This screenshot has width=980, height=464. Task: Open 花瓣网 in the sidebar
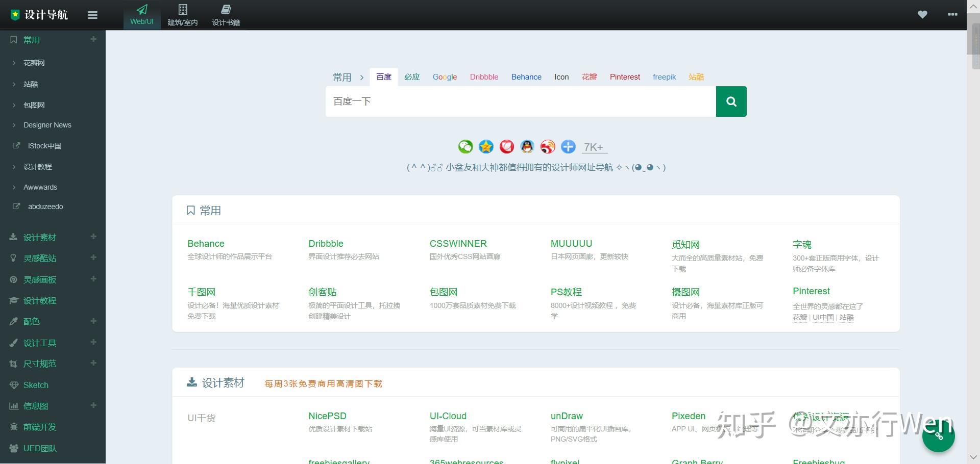pyautogui.click(x=34, y=63)
